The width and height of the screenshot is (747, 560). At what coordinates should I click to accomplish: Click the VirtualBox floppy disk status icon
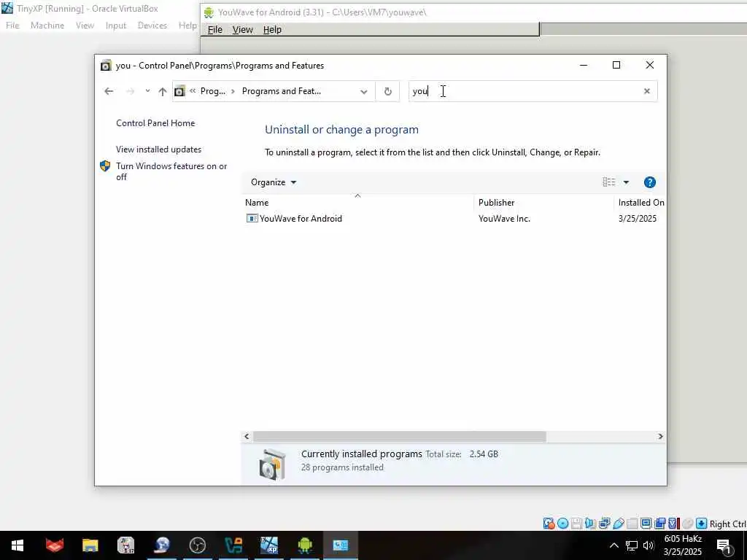pyautogui.click(x=576, y=524)
